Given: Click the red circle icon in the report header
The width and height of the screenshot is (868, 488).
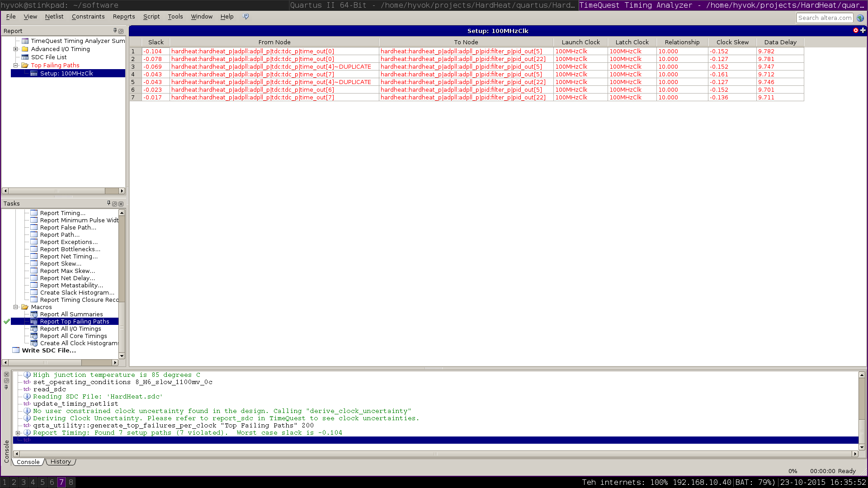Looking at the screenshot, I should coord(856,30).
